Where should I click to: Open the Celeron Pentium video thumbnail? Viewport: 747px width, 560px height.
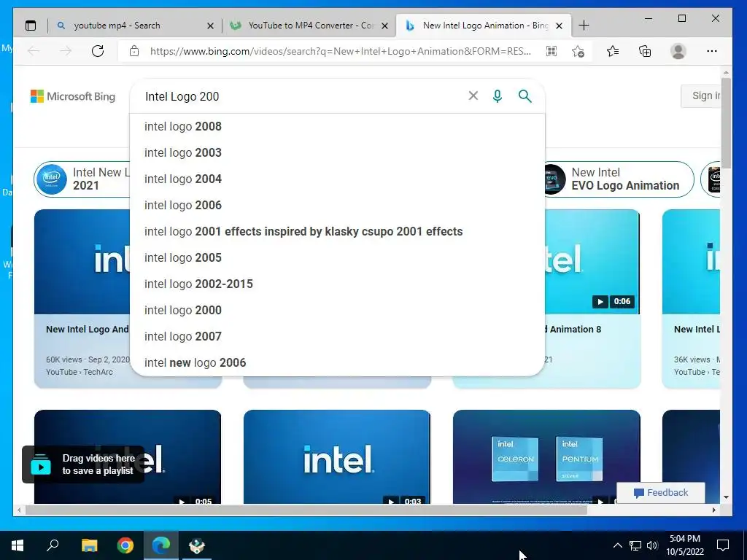(546, 456)
